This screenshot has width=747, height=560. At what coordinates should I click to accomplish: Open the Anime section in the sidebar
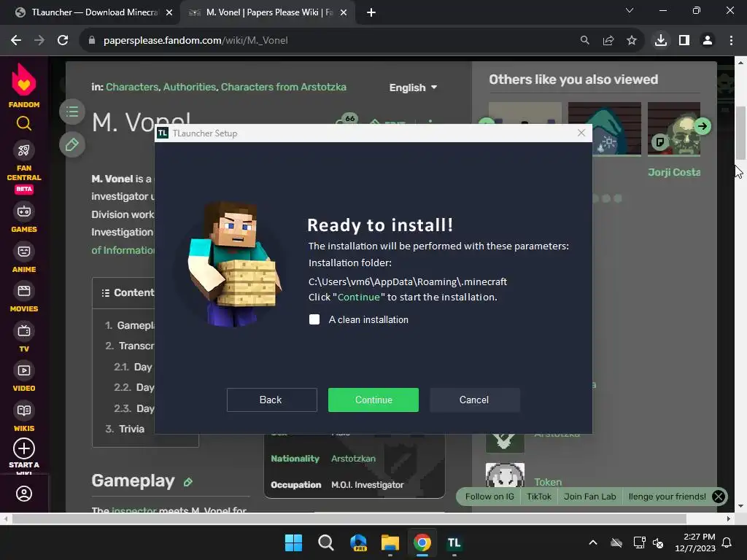point(24,258)
